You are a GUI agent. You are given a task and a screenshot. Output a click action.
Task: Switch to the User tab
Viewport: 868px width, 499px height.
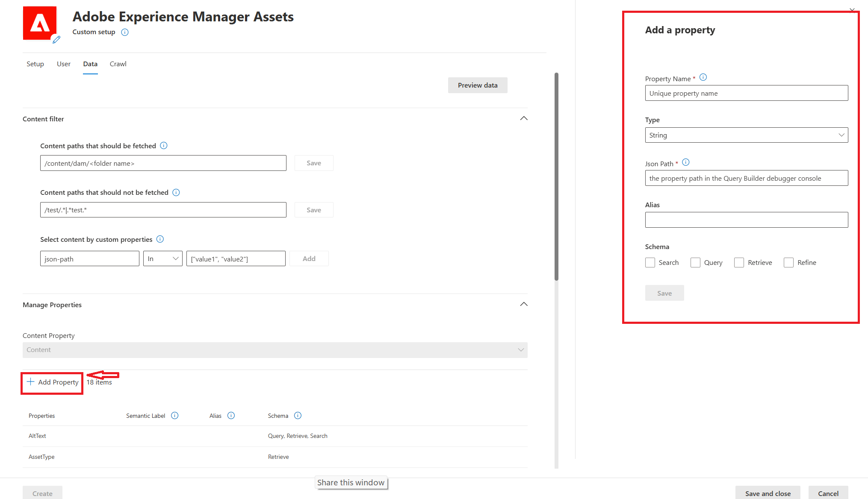[64, 64]
